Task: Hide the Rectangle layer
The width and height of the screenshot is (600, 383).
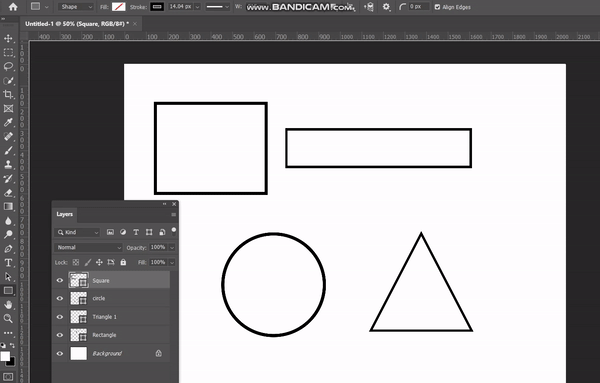Action: coord(60,335)
